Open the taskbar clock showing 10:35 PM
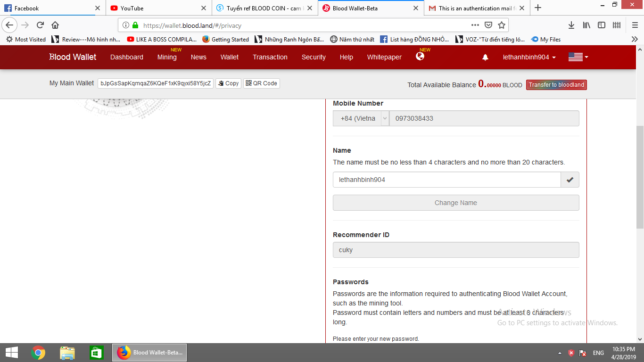The height and width of the screenshot is (362, 644). (623, 353)
